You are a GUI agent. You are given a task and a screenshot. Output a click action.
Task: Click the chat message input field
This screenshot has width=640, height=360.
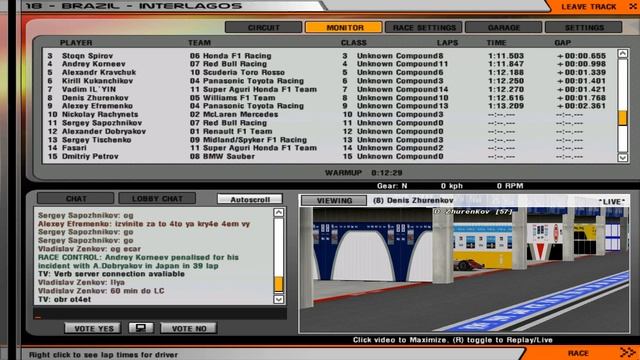[160, 314]
